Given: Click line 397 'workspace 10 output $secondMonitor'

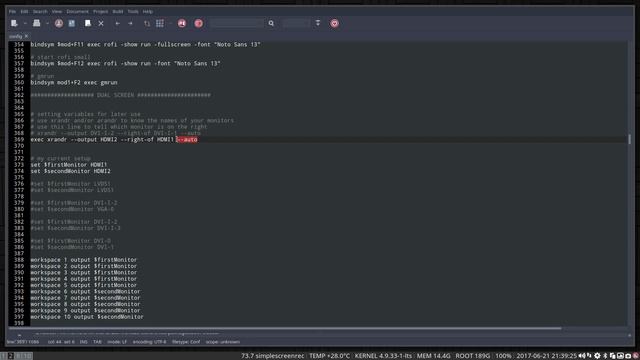Looking at the screenshot, I should click(x=87, y=317).
